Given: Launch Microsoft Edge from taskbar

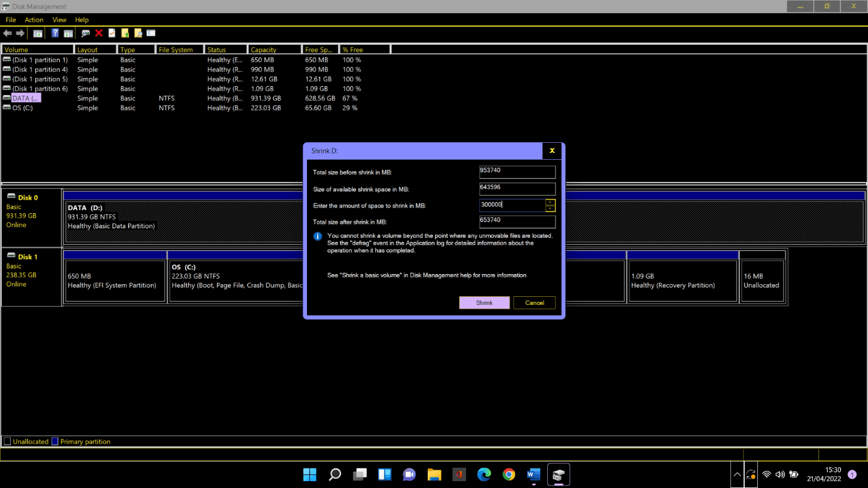Looking at the screenshot, I should tap(484, 474).
